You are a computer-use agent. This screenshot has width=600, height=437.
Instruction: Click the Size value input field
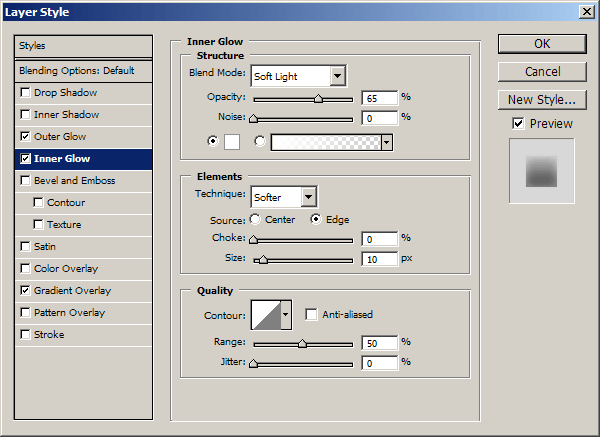pos(379,260)
